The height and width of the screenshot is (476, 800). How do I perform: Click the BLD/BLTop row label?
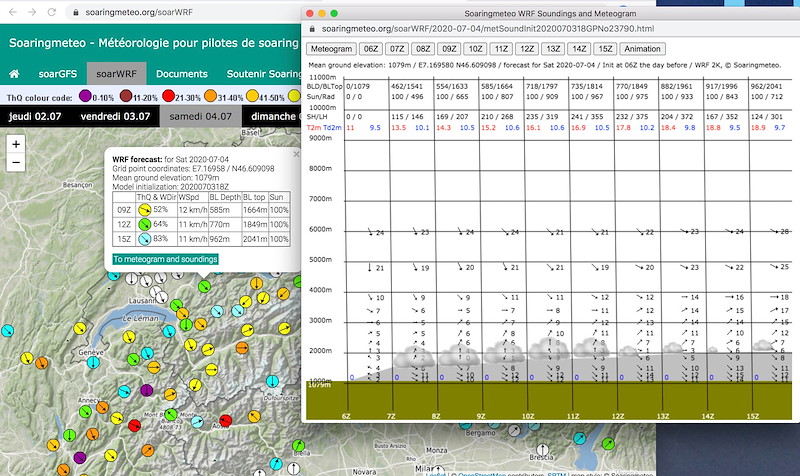point(324,87)
